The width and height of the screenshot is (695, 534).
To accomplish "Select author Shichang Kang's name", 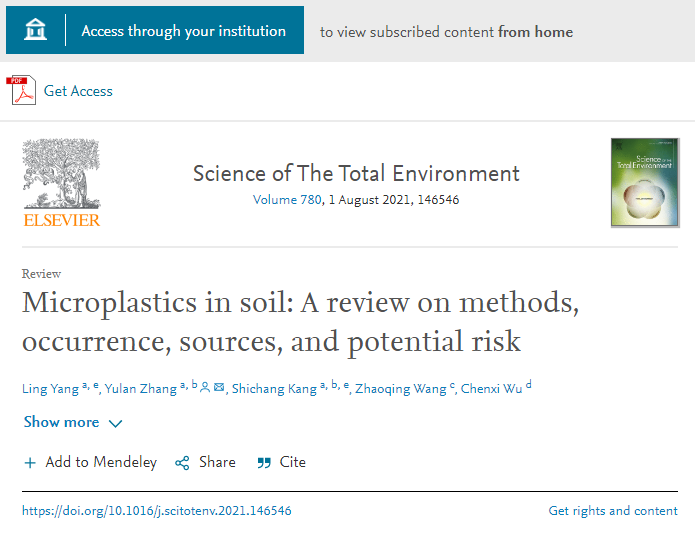I will [x=272, y=389].
